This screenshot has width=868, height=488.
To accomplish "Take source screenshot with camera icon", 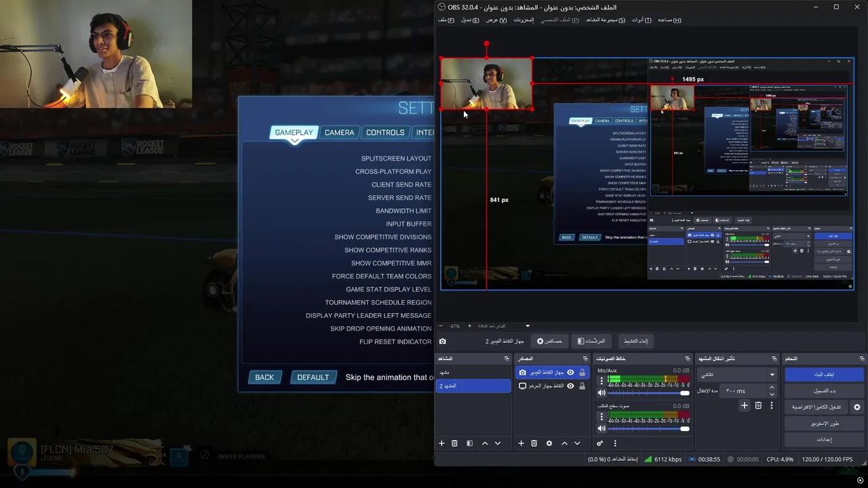I will 443,341.
